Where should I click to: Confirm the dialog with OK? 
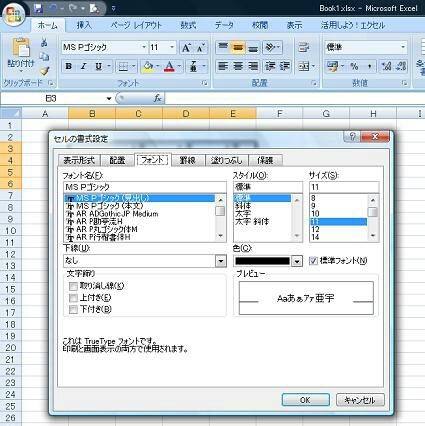pos(305,400)
